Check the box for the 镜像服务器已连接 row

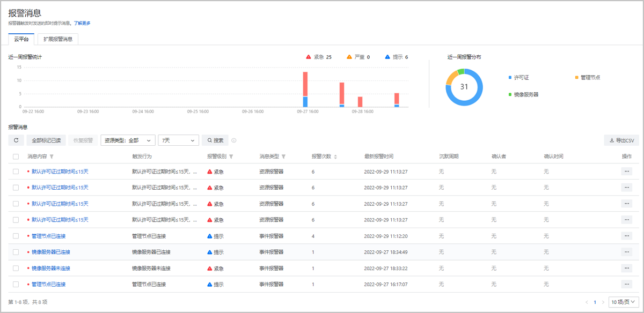coord(16,252)
